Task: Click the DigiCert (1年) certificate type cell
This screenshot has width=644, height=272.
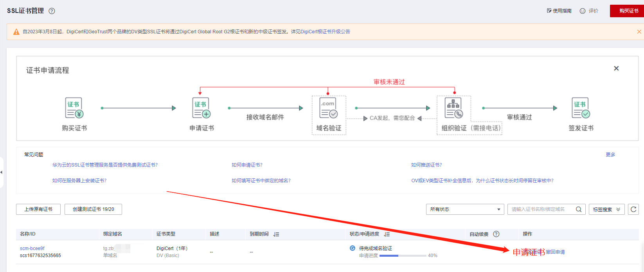Action: click(x=172, y=248)
